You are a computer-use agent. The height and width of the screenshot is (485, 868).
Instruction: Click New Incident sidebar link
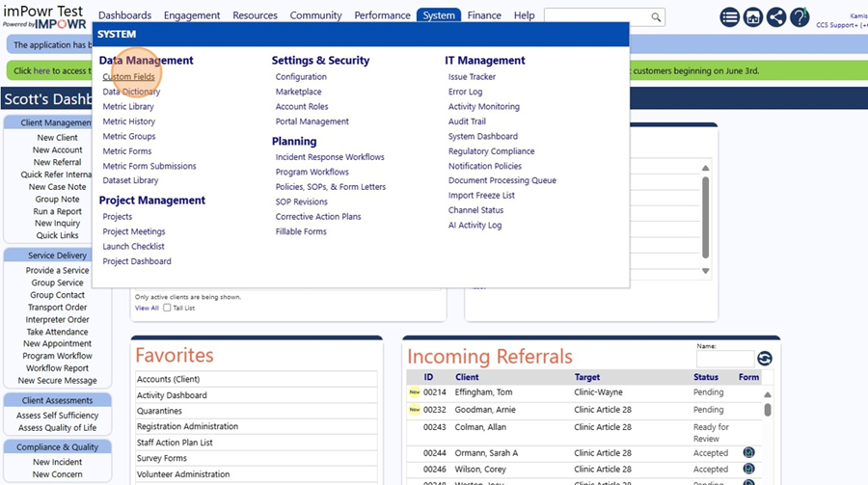point(58,462)
